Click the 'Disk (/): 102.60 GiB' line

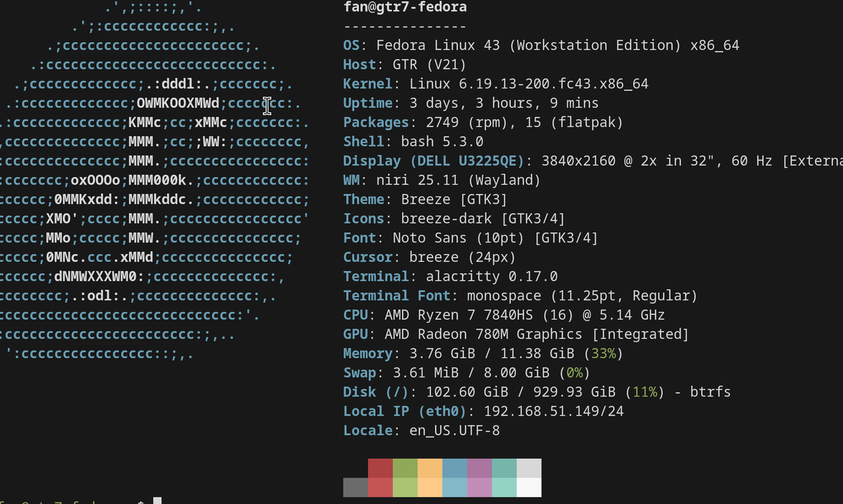point(537,392)
